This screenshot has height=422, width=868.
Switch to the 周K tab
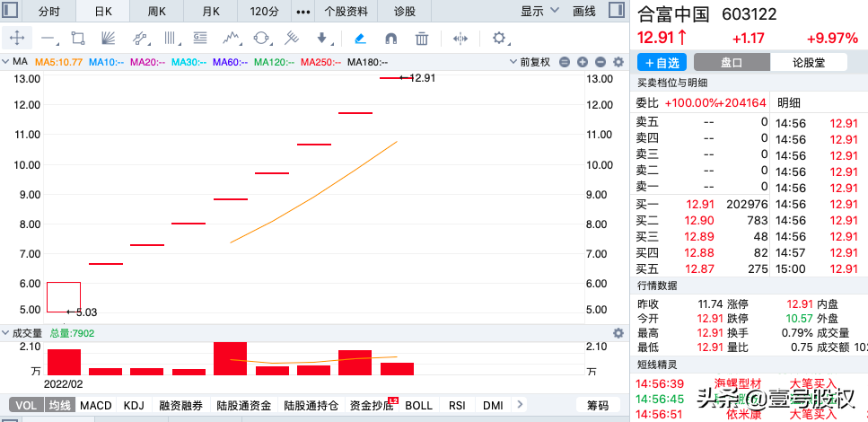point(157,12)
